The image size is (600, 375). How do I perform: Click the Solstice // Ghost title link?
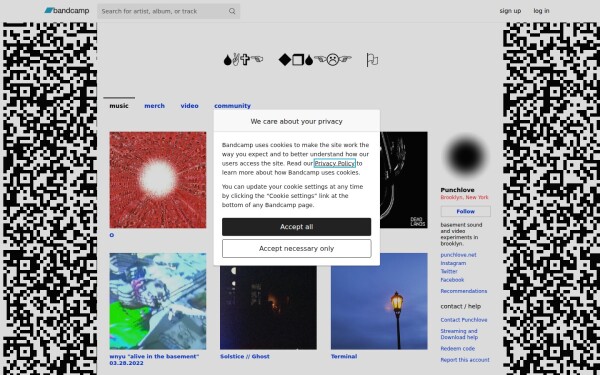245,356
